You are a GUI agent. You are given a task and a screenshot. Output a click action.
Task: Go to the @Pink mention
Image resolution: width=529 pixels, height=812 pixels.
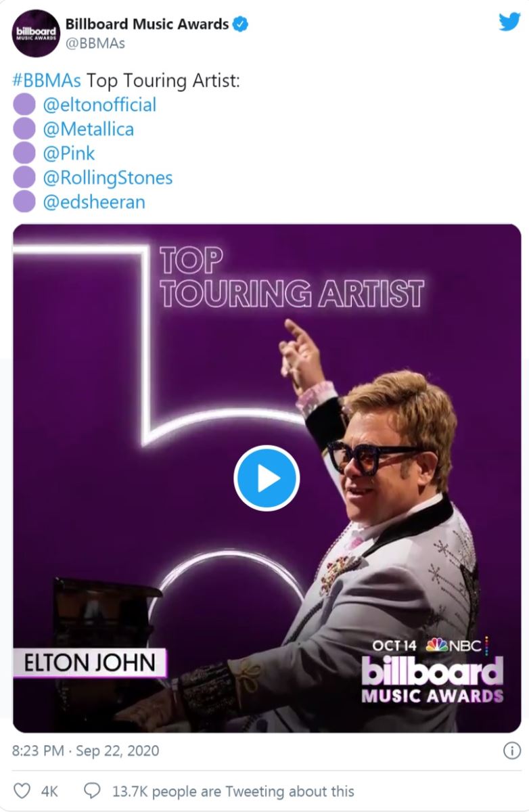pyautogui.click(x=69, y=154)
